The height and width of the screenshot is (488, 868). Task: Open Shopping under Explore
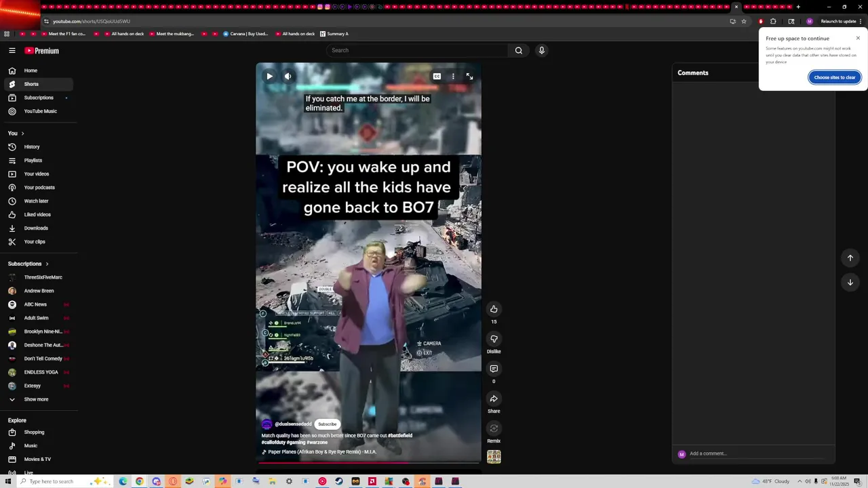[39, 432]
